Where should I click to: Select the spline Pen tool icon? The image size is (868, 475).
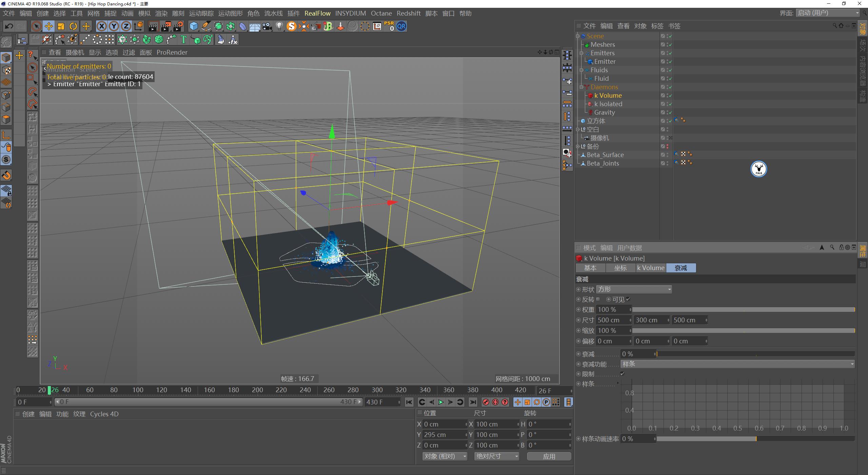pos(206,26)
